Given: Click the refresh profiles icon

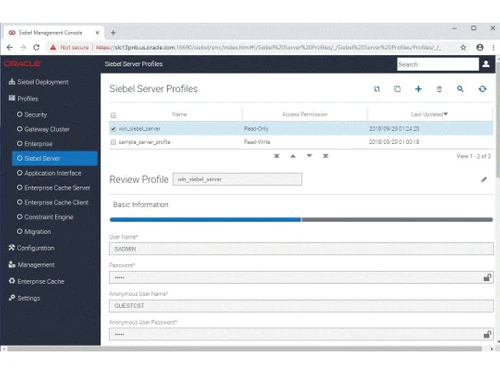Looking at the screenshot, I should [482, 89].
